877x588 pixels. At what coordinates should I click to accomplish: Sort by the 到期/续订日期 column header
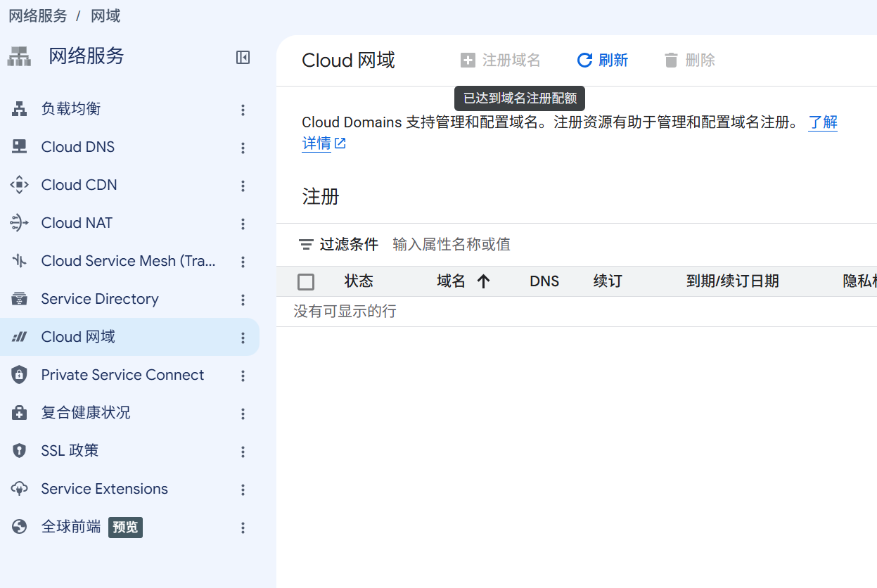[733, 281]
